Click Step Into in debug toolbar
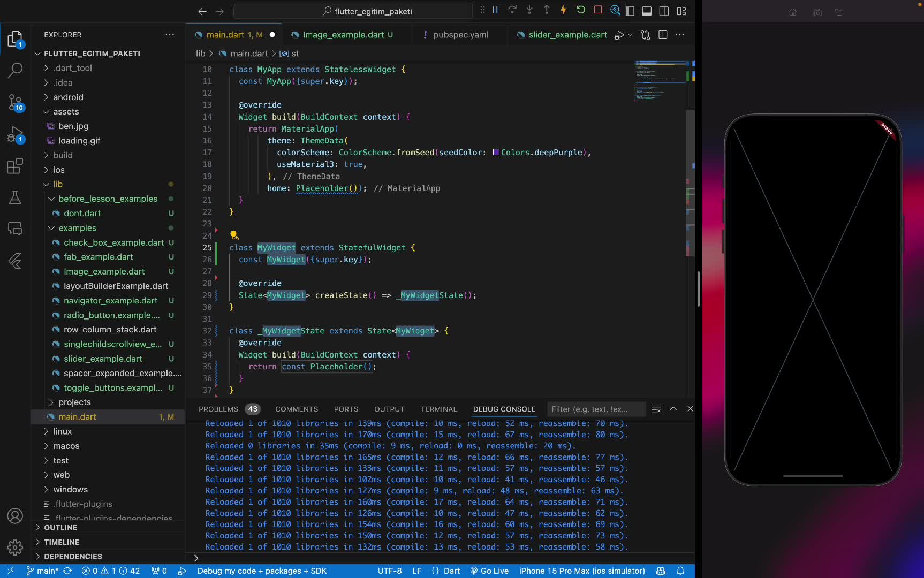The width and height of the screenshot is (924, 578). [529, 10]
